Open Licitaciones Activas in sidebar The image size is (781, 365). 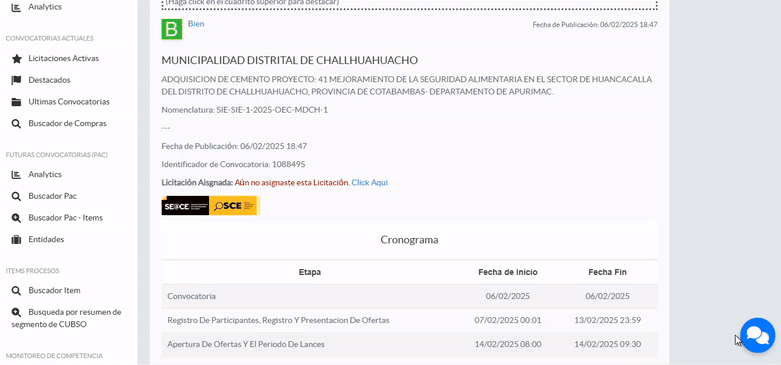click(64, 58)
